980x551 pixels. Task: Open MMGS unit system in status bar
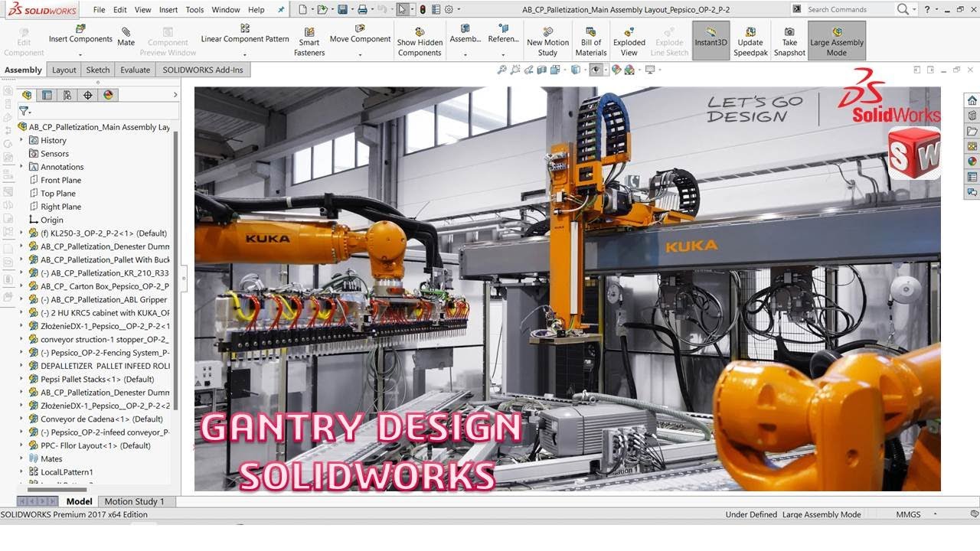[909, 514]
